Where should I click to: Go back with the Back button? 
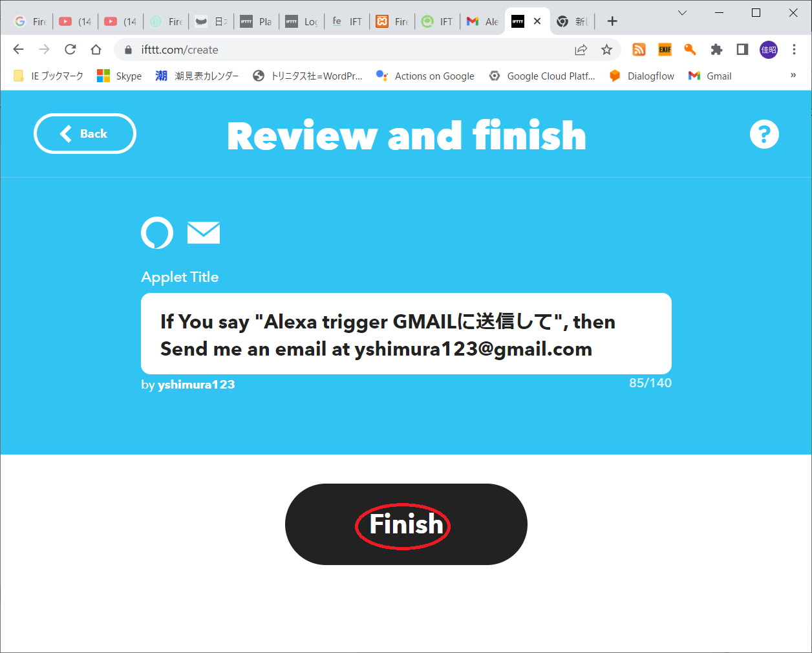(x=85, y=134)
